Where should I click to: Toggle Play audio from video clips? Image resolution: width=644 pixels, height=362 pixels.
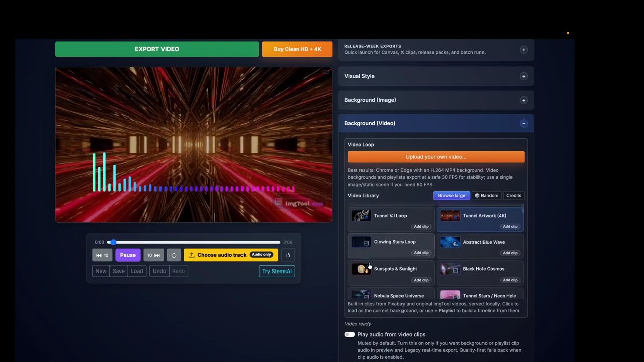[x=350, y=334]
